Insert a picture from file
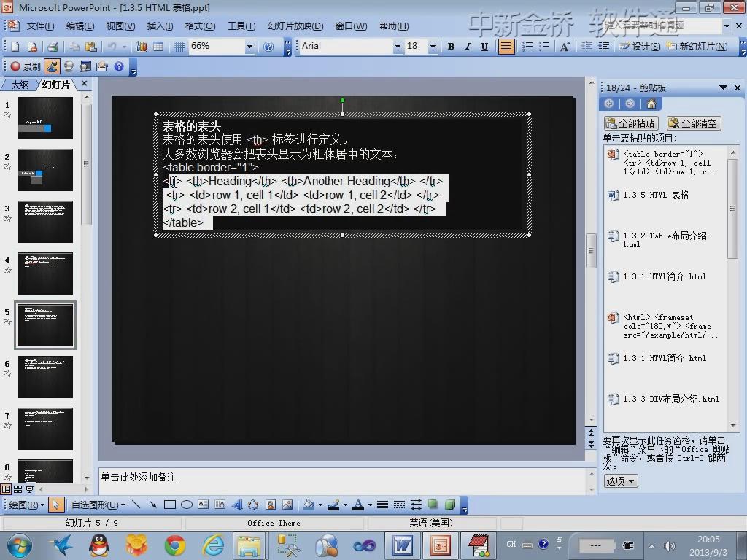Viewport: 747px width, 560px height. 287,505
